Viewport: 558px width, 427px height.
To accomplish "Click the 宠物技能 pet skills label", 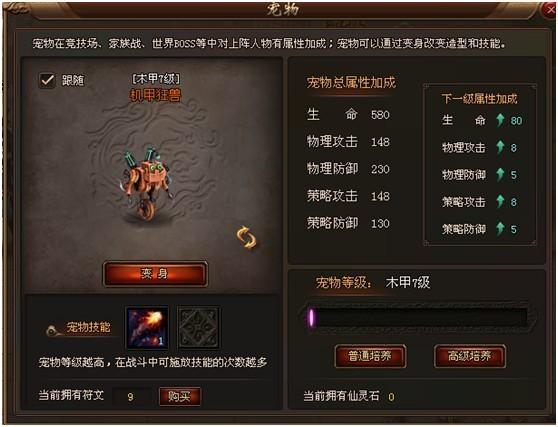I will pyautogui.click(x=89, y=327).
